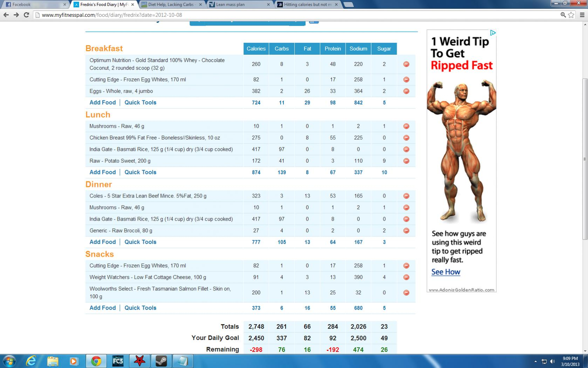This screenshot has width=588, height=368.
Task: Add Food to Breakfast
Action: (103, 103)
